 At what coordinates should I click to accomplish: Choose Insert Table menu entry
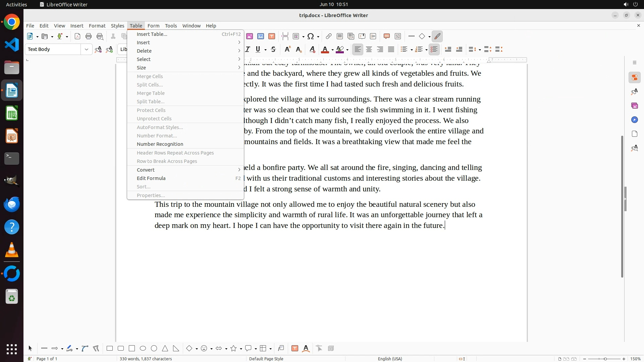152,34
